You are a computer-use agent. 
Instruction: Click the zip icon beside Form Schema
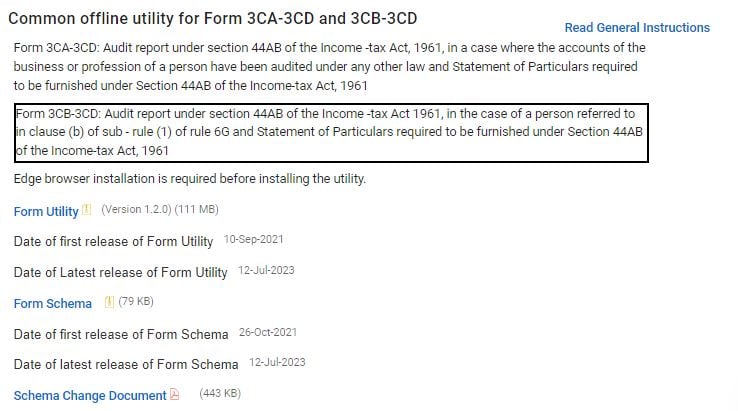pyautogui.click(x=109, y=303)
